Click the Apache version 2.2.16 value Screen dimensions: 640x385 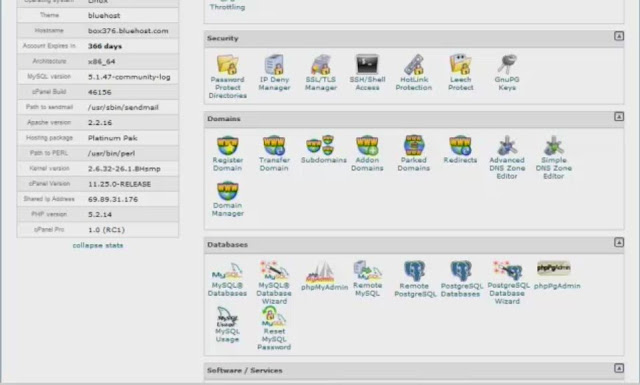pos(100,123)
